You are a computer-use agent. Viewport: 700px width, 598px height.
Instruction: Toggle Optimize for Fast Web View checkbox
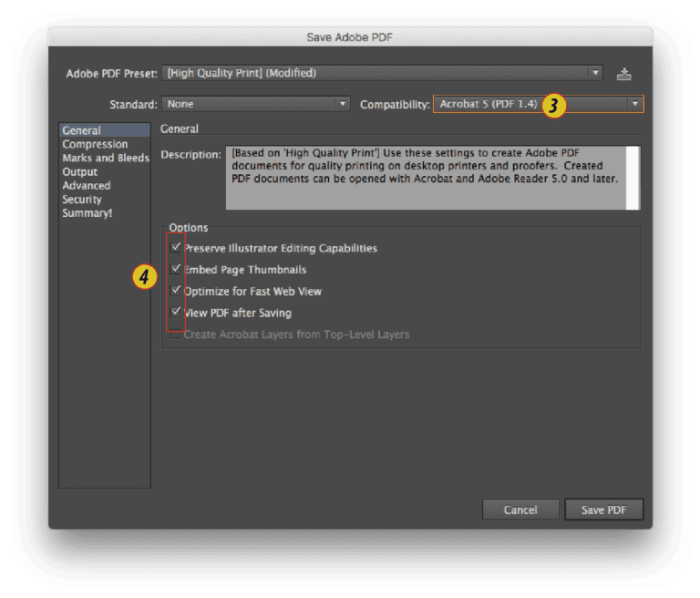tap(175, 291)
